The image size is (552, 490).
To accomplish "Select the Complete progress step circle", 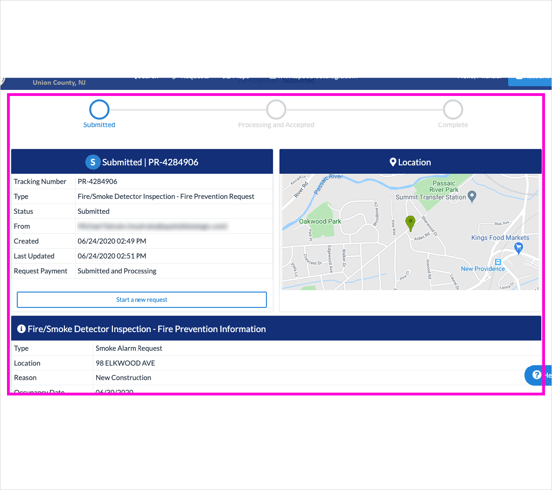I will pos(453,109).
